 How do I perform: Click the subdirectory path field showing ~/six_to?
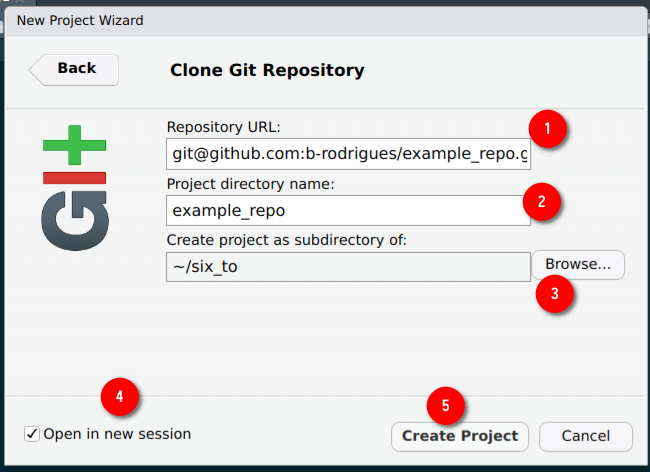coord(348,267)
